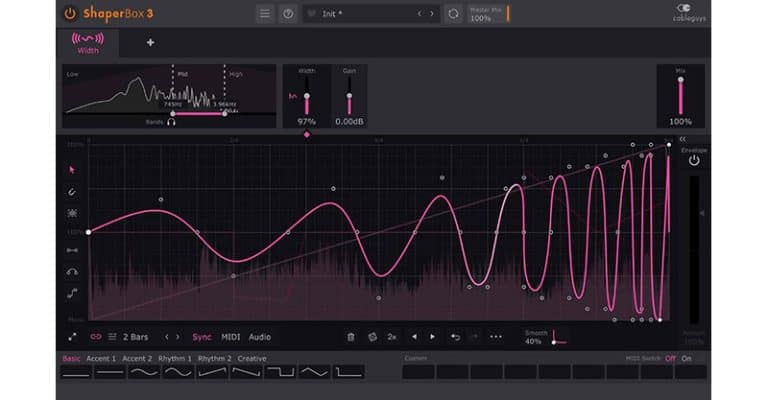Set MIDI Switch to Off
Image resolution: width=768 pixels, height=400 pixels.
[670, 358]
